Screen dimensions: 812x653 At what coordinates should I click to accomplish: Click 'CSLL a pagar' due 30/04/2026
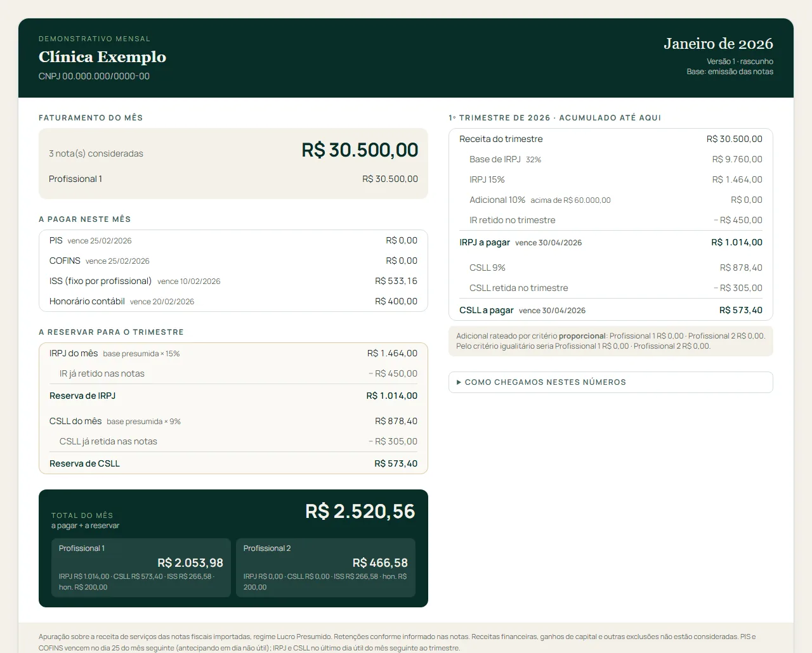tap(611, 310)
